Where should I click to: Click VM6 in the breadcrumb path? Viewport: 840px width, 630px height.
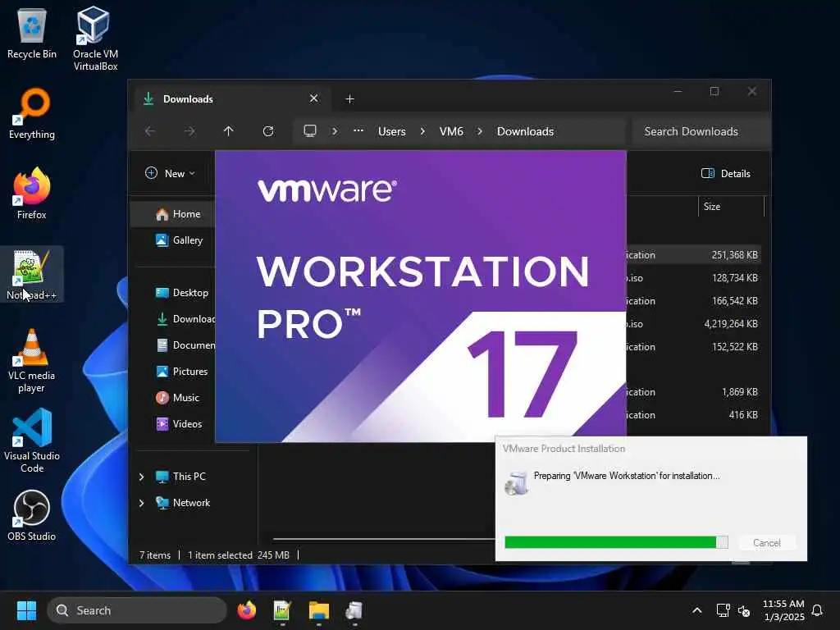click(x=451, y=131)
